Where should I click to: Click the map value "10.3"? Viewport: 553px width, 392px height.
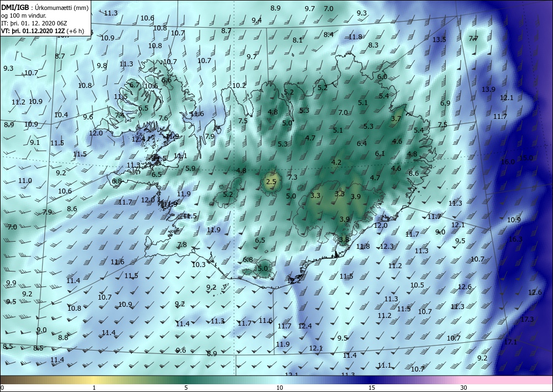click(199, 264)
